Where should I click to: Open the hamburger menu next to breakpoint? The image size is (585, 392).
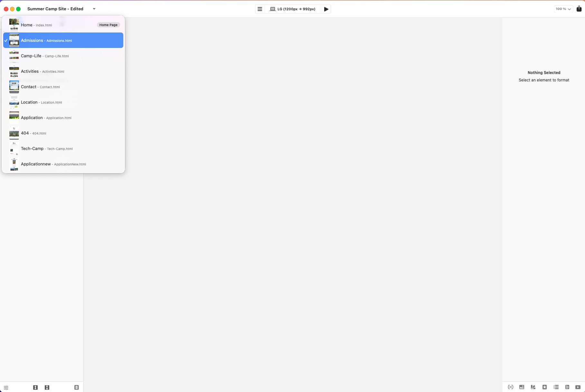tap(260, 9)
